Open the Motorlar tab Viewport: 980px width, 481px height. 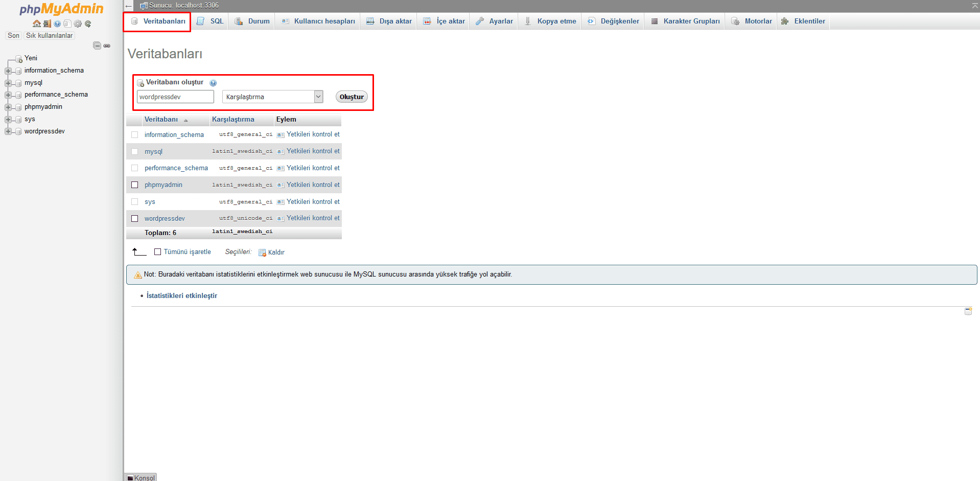(752, 21)
